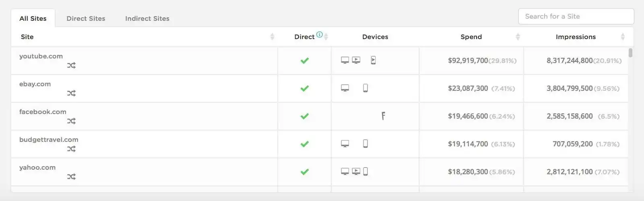Click the Devices column header
Image resolution: width=644 pixels, height=201 pixels.
tap(375, 37)
